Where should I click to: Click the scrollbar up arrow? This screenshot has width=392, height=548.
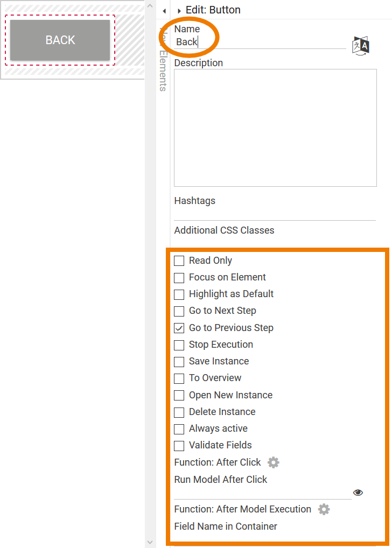[150, 6]
